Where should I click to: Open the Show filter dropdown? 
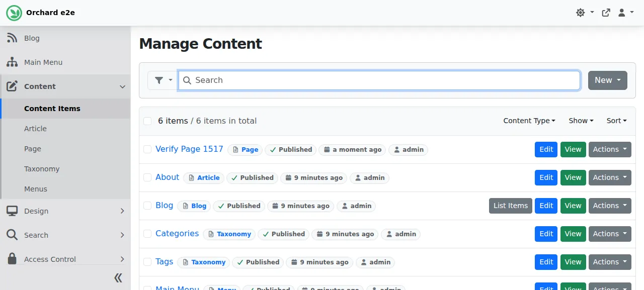point(581,121)
